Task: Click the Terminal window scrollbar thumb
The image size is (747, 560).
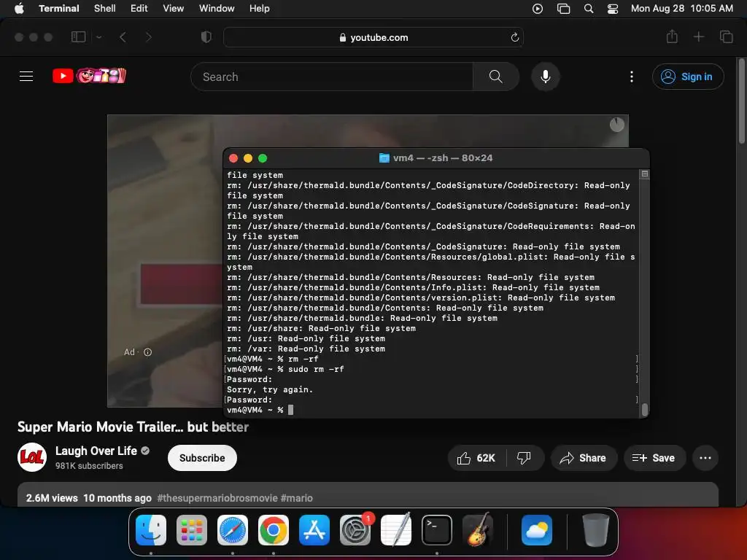Action: pyautogui.click(x=645, y=410)
